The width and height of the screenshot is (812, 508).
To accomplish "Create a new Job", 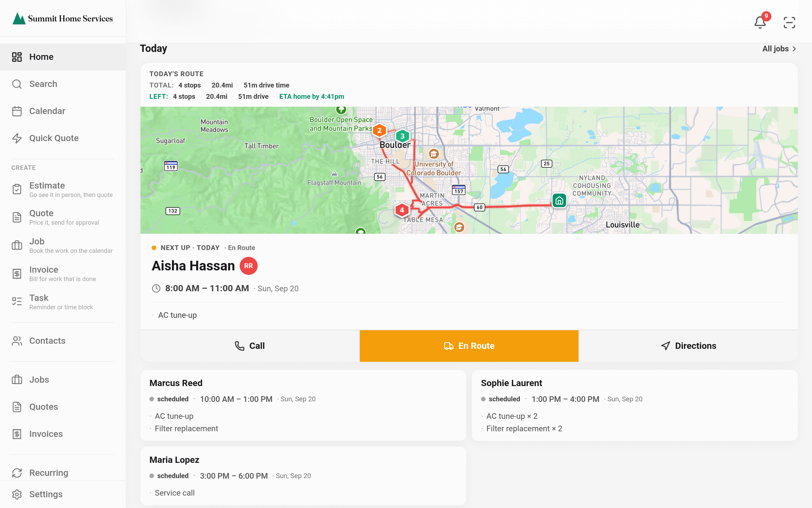I will point(63,246).
